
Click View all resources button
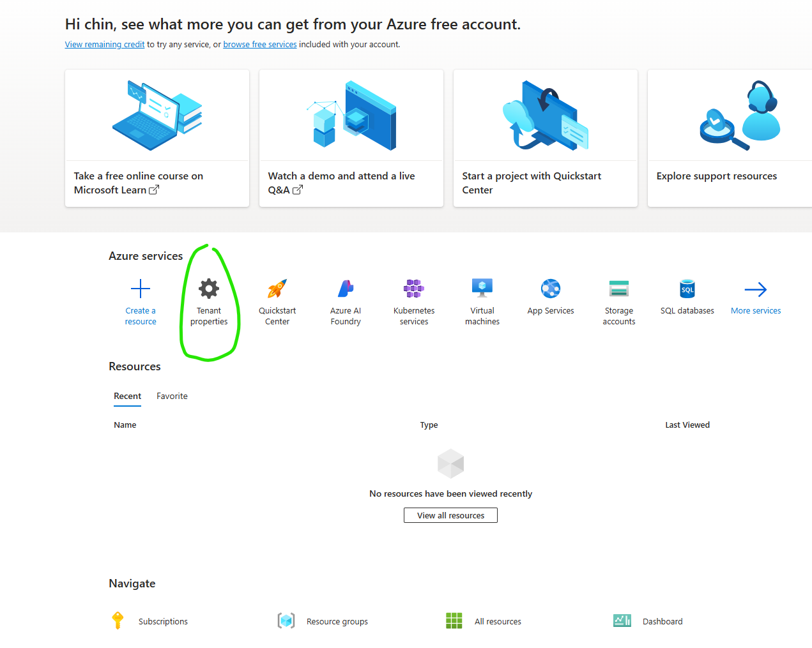coord(450,515)
